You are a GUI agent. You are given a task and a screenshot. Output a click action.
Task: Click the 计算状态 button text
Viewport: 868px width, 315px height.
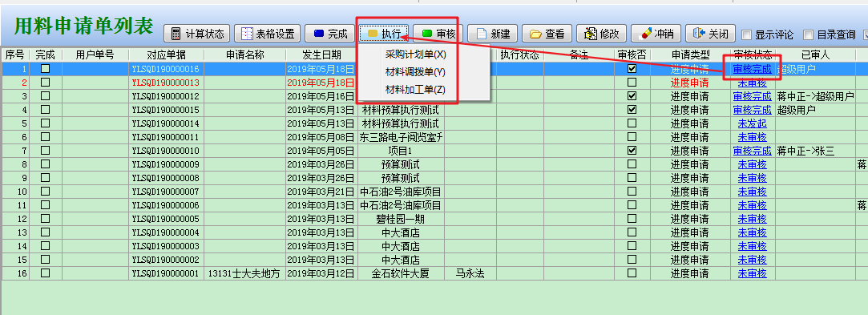click(x=205, y=34)
